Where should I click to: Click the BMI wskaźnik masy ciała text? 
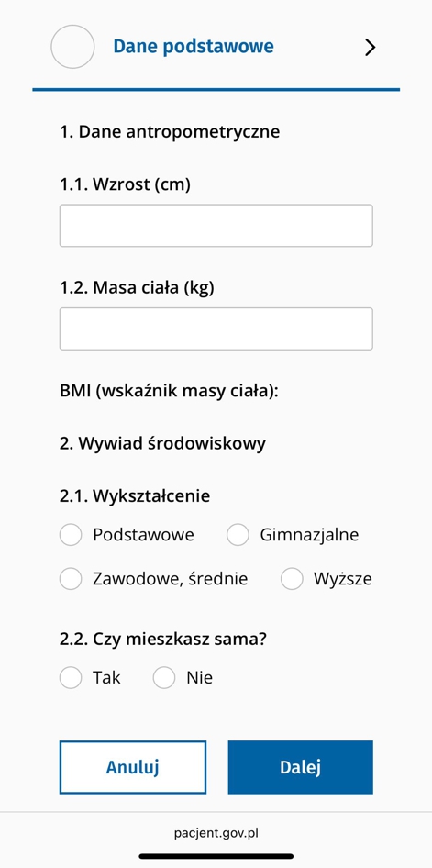coord(169,391)
